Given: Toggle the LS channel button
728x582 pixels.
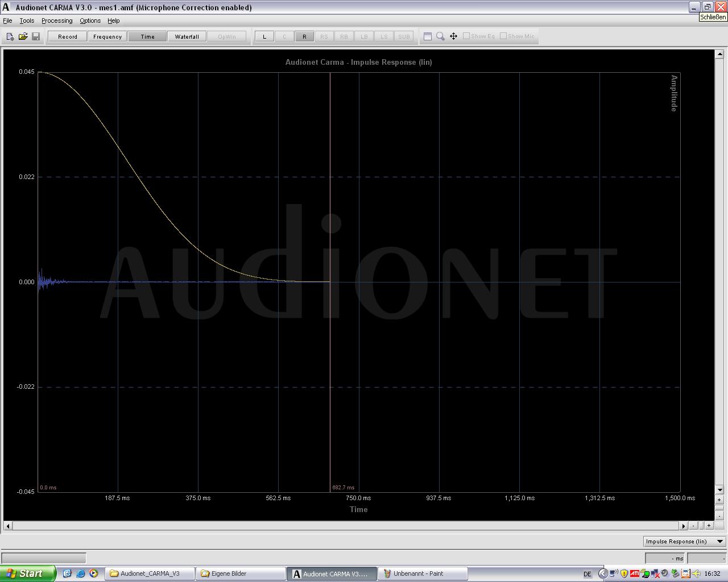Looking at the screenshot, I should (x=384, y=36).
